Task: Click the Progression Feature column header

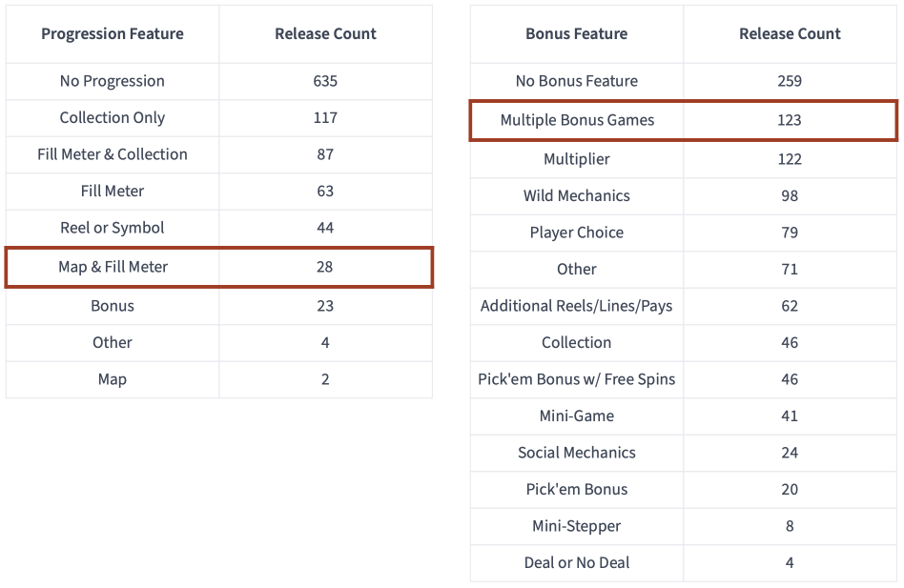Action: click(113, 34)
